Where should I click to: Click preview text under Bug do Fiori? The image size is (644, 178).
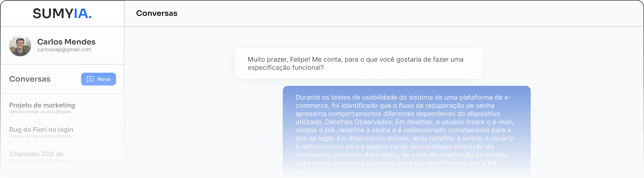(x=42, y=136)
